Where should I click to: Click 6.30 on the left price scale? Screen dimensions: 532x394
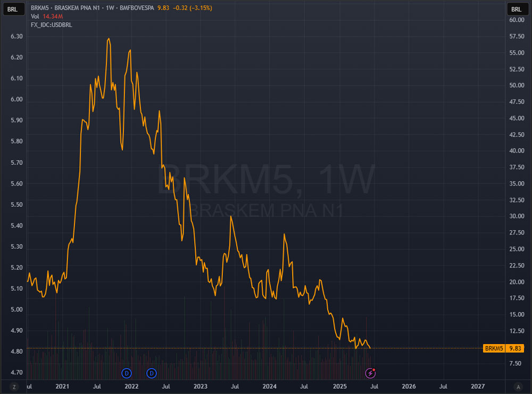tap(17, 36)
